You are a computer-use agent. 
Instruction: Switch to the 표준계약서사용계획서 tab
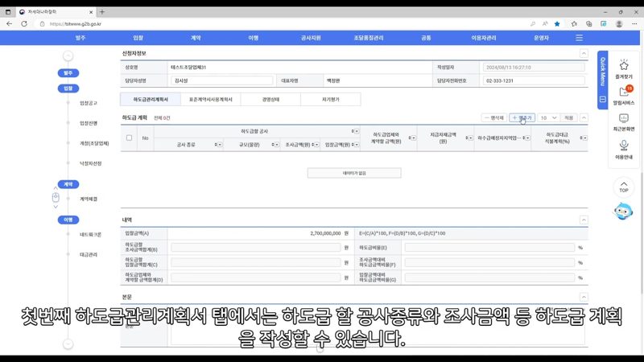[211, 99]
